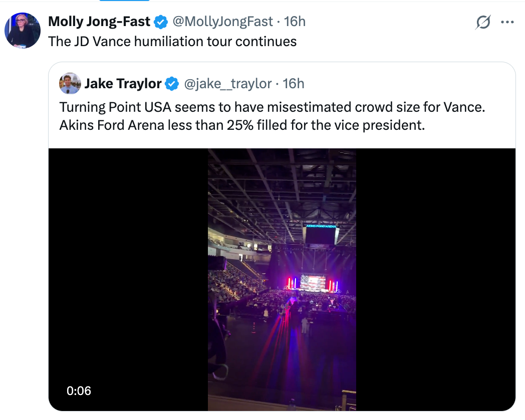The width and height of the screenshot is (525, 420).
Task: Click the "JD Vance humiliation tour continues" text
Action: (172, 41)
